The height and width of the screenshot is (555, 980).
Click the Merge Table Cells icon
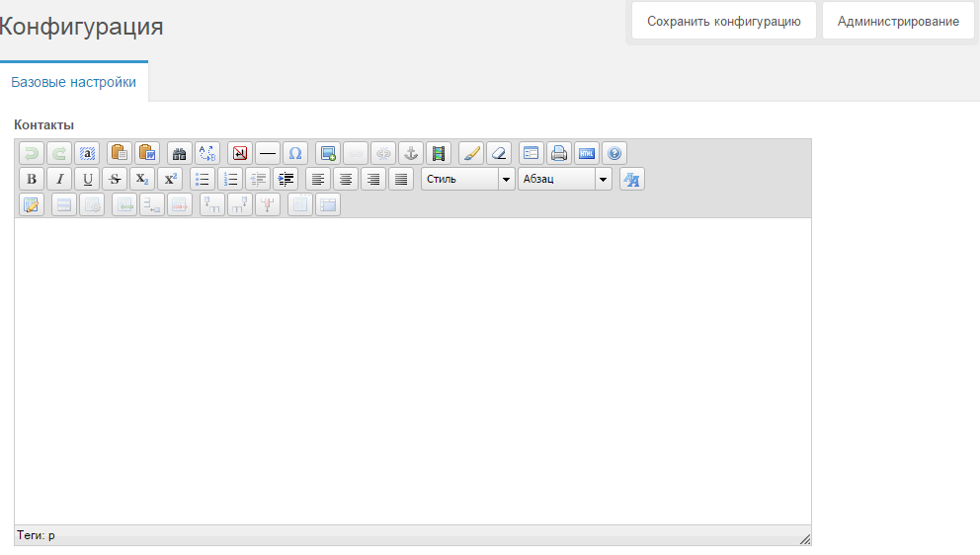(x=328, y=205)
